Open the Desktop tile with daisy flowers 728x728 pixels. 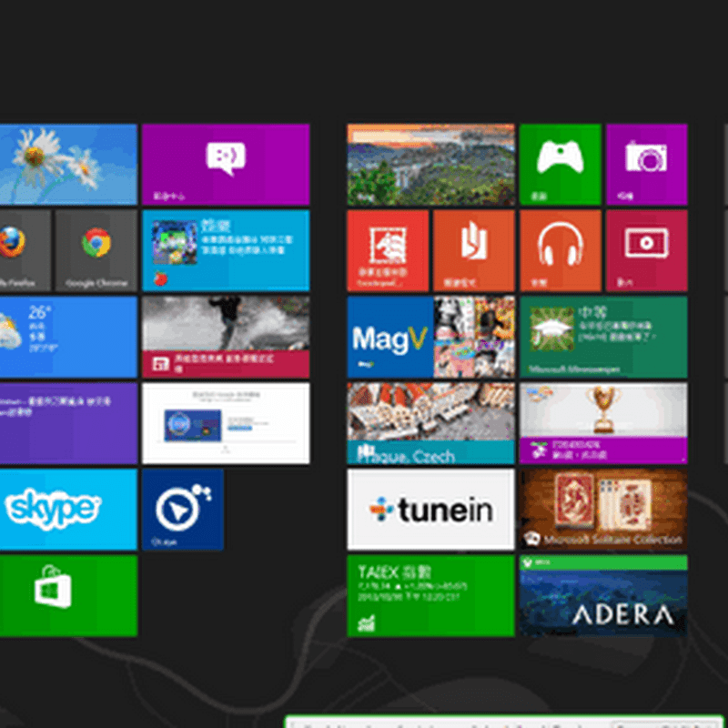(x=68, y=165)
